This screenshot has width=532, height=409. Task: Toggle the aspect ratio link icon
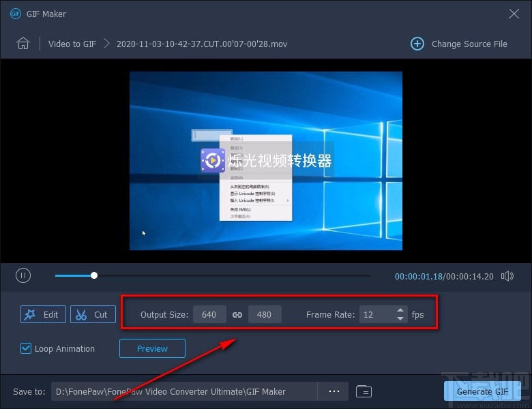[x=237, y=315]
